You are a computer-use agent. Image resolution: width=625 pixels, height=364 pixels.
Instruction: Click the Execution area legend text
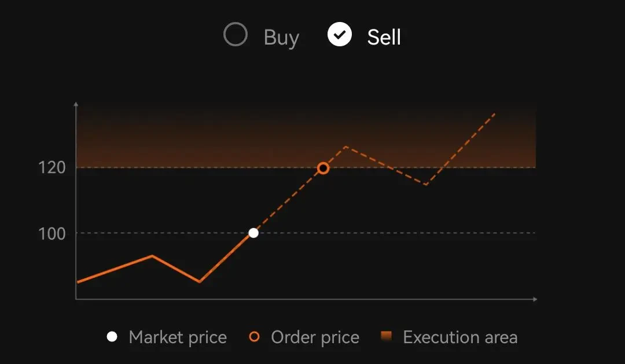pyautogui.click(x=460, y=337)
